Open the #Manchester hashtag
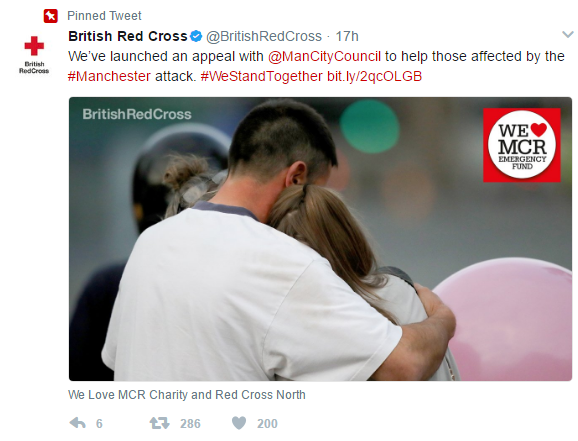The height and width of the screenshot is (441, 578). tap(109, 76)
